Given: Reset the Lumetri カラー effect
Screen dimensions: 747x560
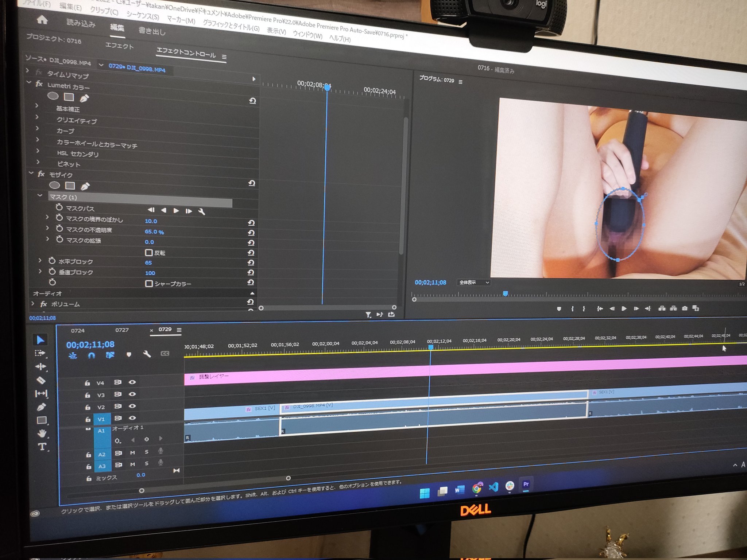Looking at the screenshot, I should [x=252, y=101].
